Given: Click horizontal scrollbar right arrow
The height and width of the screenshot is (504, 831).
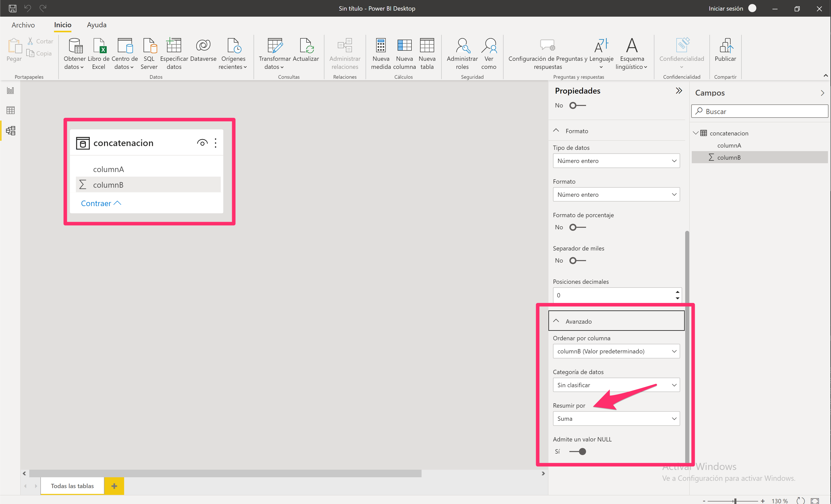Looking at the screenshot, I should (x=543, y=473).
